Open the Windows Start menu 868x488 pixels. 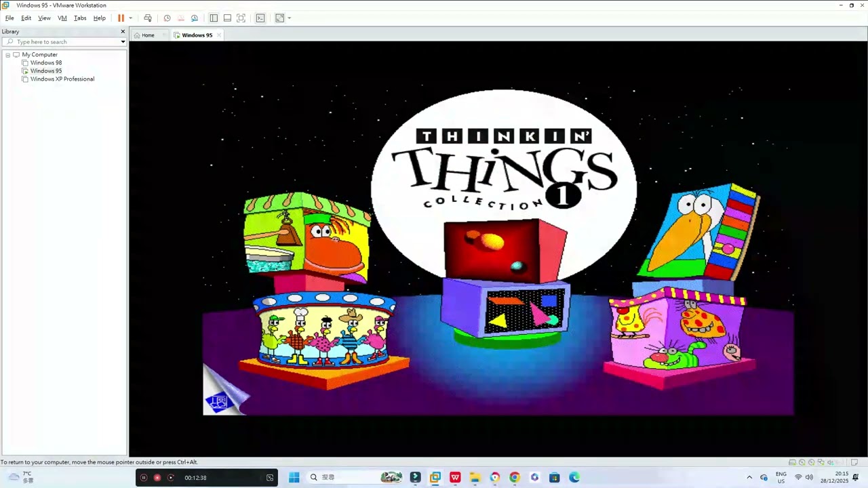pyautogui.click(x=294, y=477)
